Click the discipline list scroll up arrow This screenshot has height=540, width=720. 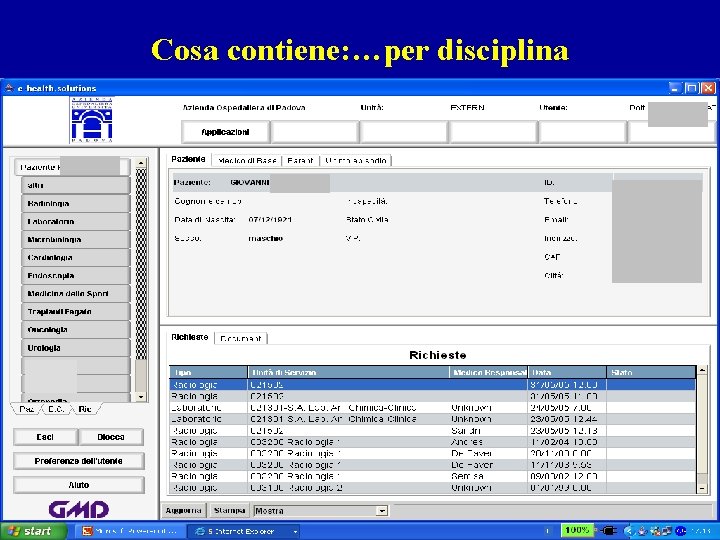[x=141, y=163]
